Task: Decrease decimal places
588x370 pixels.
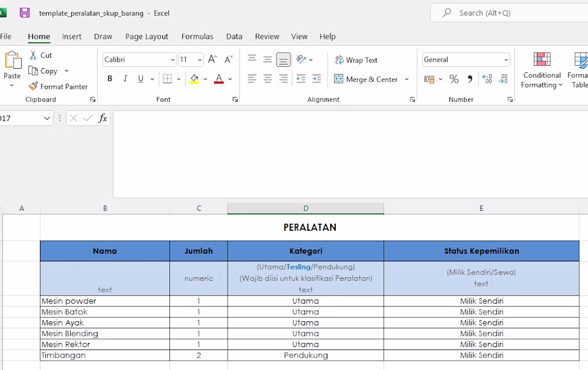Action: [503, 79]
